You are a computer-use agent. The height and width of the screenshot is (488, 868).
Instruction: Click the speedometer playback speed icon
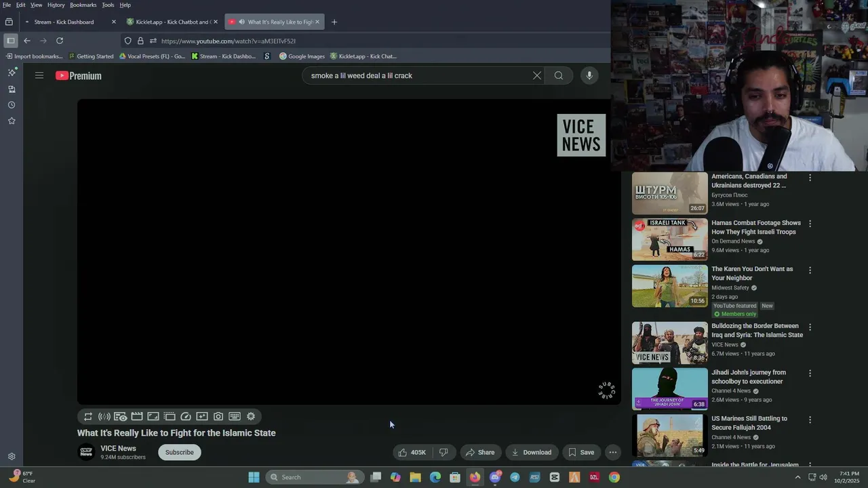186,417
